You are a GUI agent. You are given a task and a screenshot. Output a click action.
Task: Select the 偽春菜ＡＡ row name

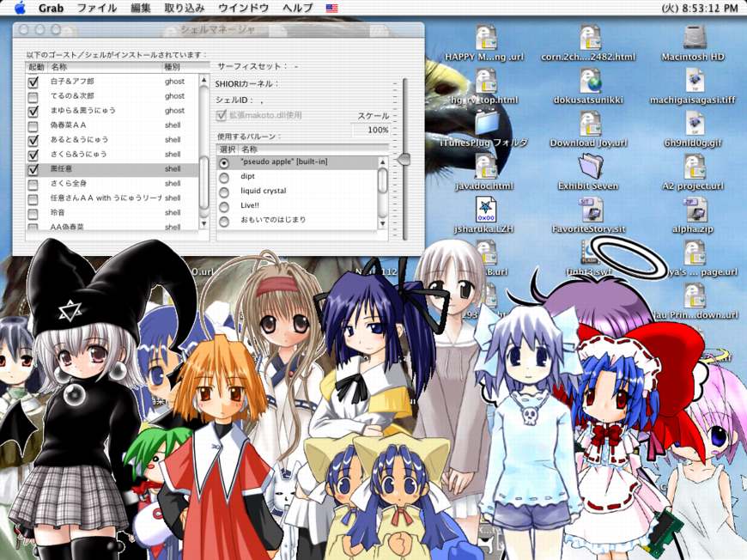[68, 125]
